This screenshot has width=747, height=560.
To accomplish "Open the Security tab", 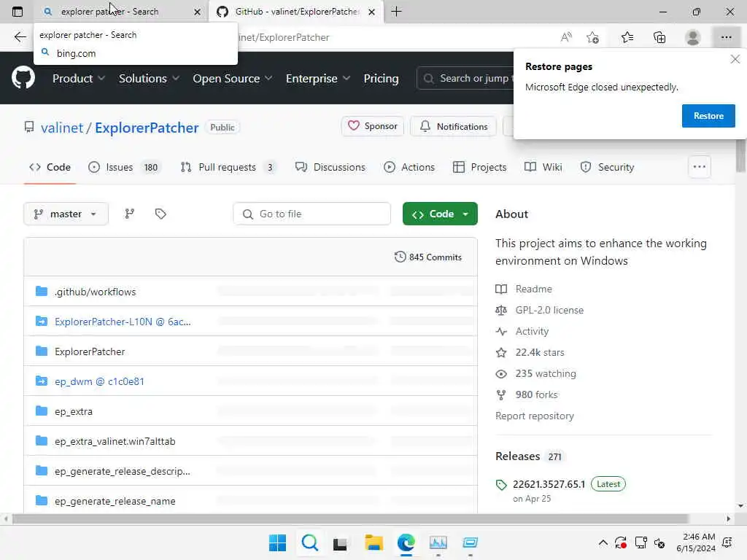I will 608,167.
